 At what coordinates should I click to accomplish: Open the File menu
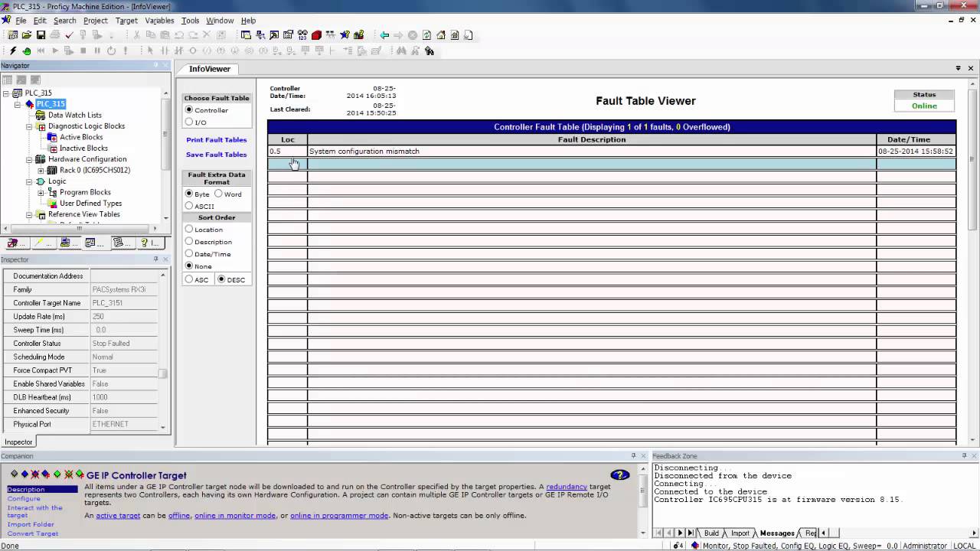[x=21, y=21]
